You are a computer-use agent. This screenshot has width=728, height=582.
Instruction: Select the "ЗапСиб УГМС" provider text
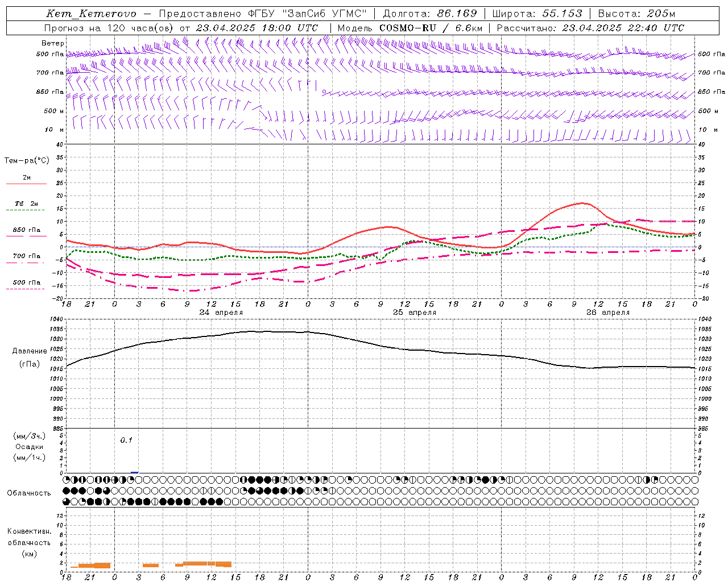click(324, 14)
